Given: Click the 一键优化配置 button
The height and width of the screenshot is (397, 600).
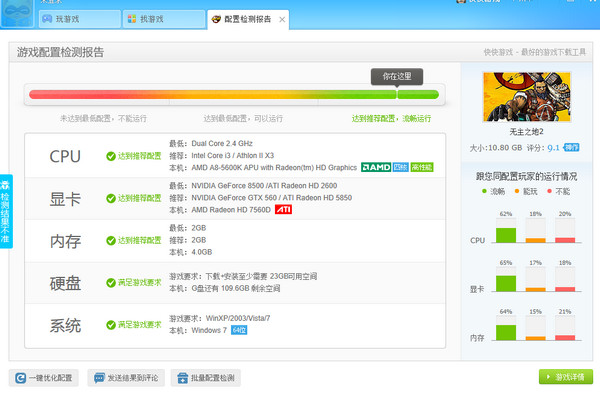Looking at the screenshot, I should point(44,378).
